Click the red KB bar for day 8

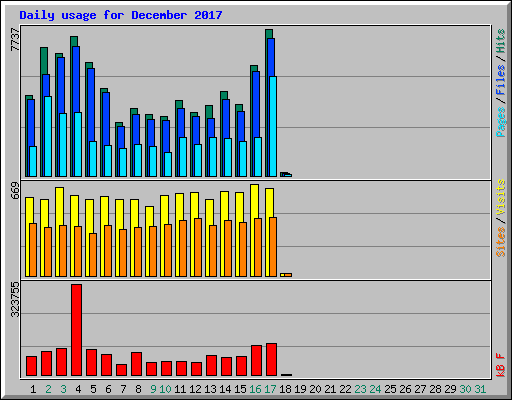pos(136,364)
